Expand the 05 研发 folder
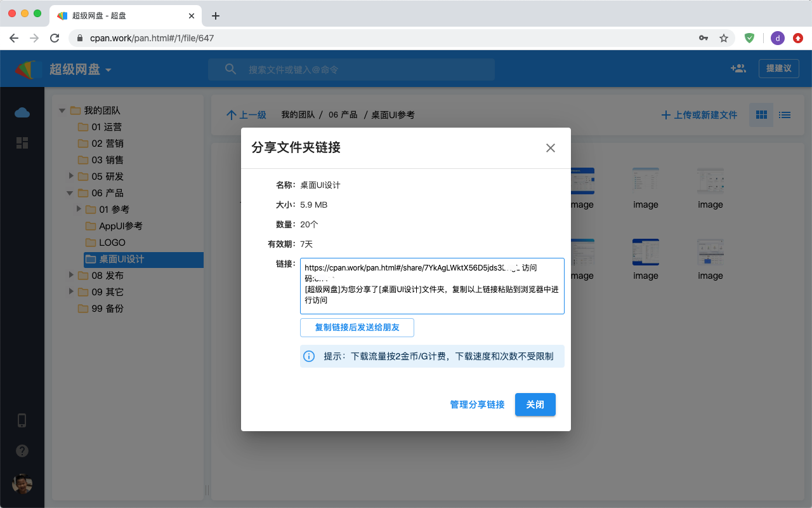812x508 pixels. [x=72, y=177]
